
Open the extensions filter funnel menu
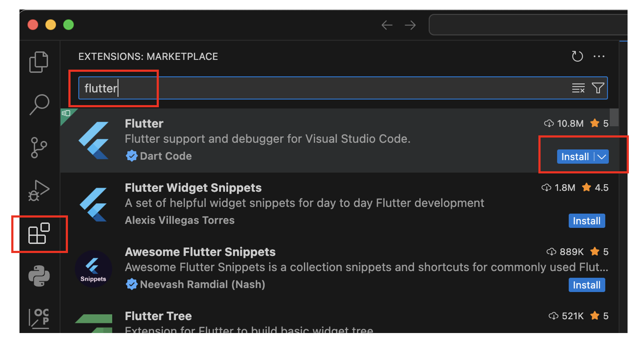(598, 88)
